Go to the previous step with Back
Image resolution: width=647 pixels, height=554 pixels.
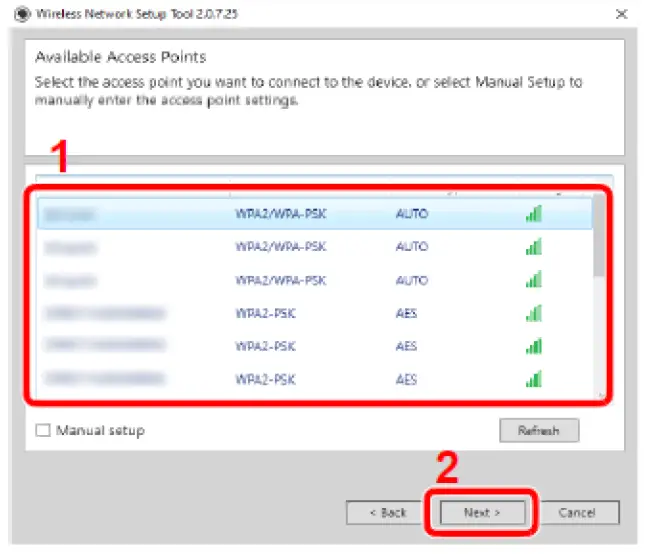tap(388, 513)
